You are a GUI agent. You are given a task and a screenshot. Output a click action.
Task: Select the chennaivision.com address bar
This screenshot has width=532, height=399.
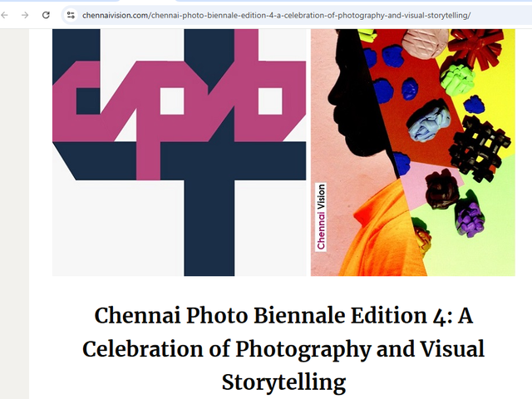pos(276,15)
